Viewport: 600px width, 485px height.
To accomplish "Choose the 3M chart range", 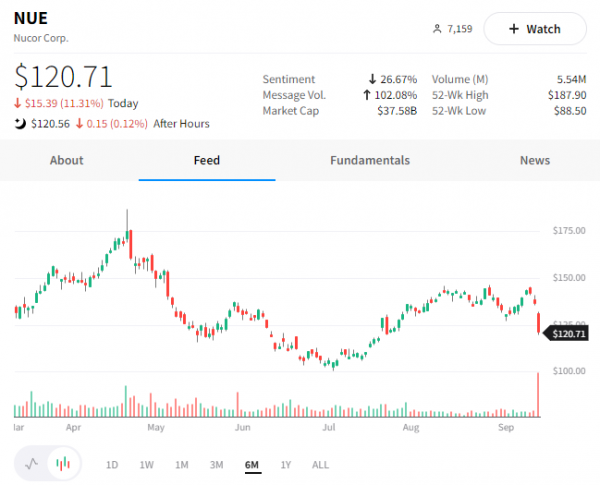I will 216,465.
